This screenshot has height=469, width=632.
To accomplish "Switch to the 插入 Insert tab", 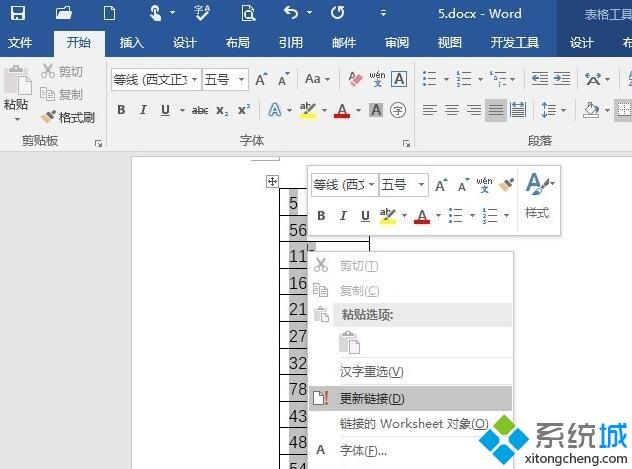I will [x=131, y=42].
